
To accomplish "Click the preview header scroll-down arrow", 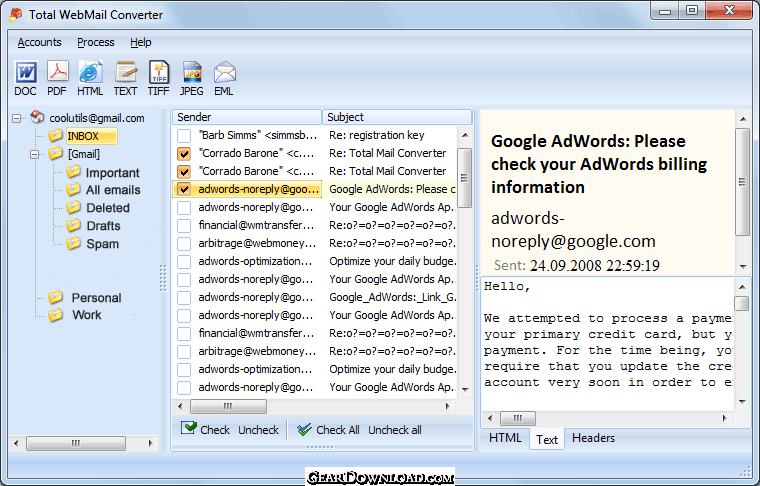I will coord(743,267).
